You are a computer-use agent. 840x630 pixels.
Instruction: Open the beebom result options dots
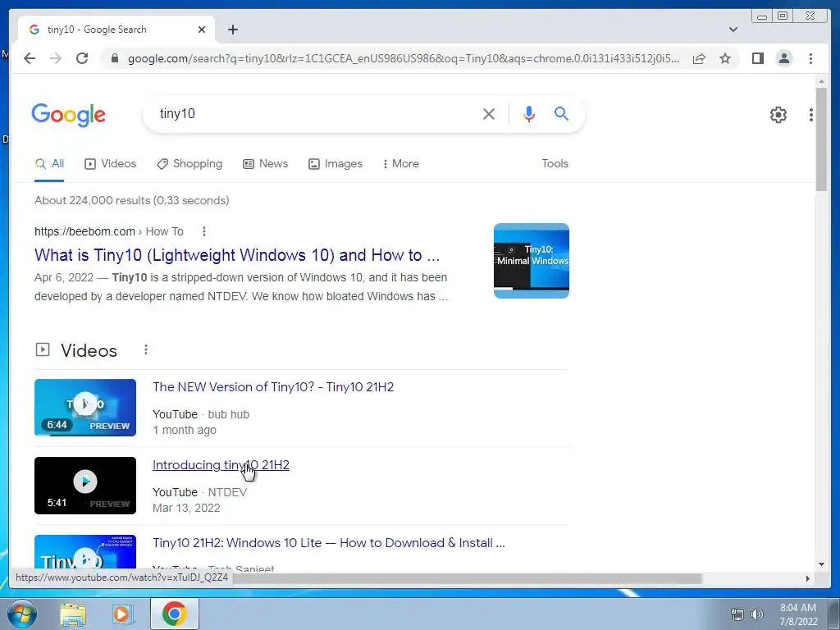203,231
